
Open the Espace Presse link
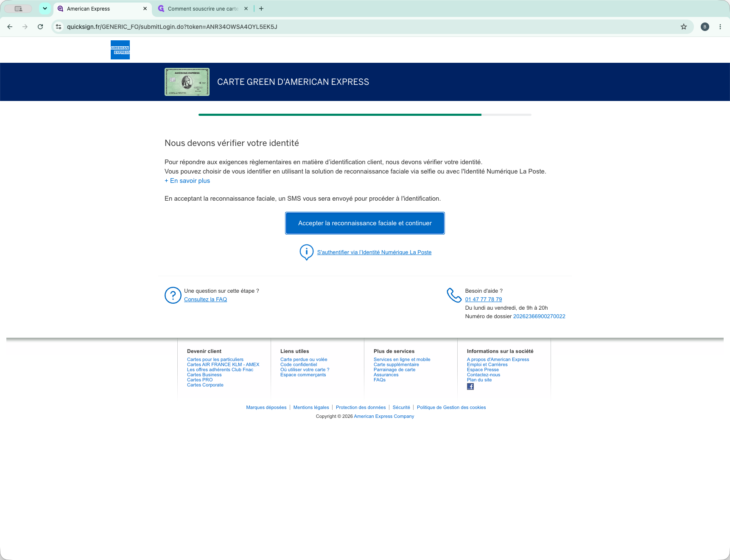483,370
